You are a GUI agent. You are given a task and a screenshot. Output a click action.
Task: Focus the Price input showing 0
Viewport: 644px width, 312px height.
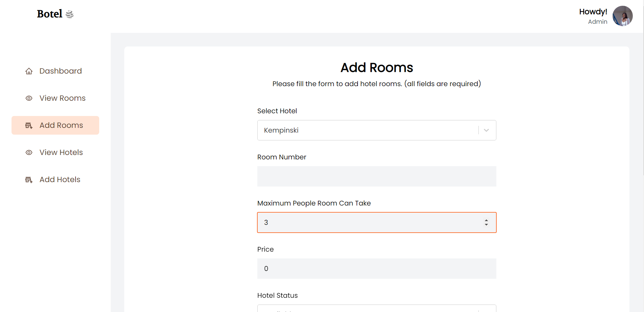coord(377,269)
